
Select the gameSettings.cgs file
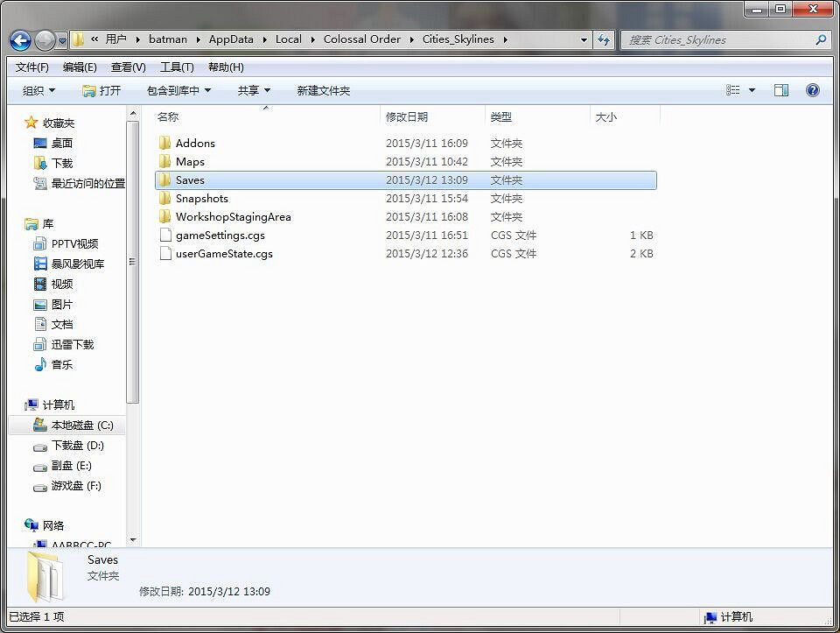tap(220, 236)
